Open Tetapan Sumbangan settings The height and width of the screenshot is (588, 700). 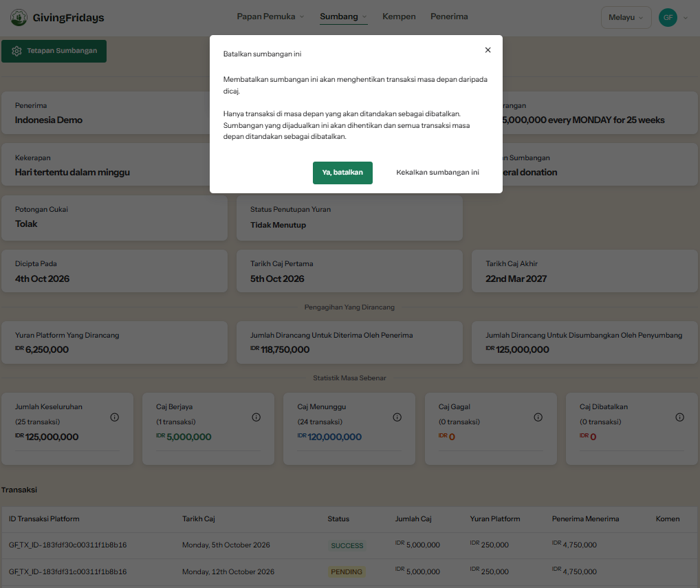(x=54, y=51)
